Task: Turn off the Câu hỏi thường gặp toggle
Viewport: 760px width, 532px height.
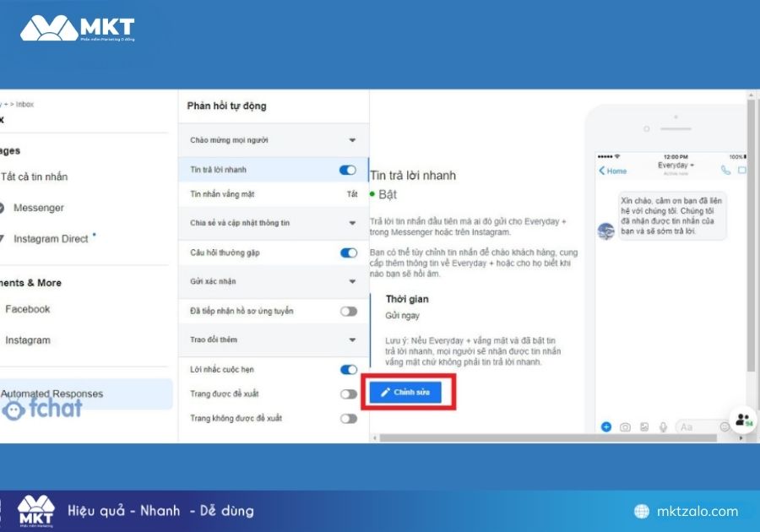Action: [x=347, y=252]
